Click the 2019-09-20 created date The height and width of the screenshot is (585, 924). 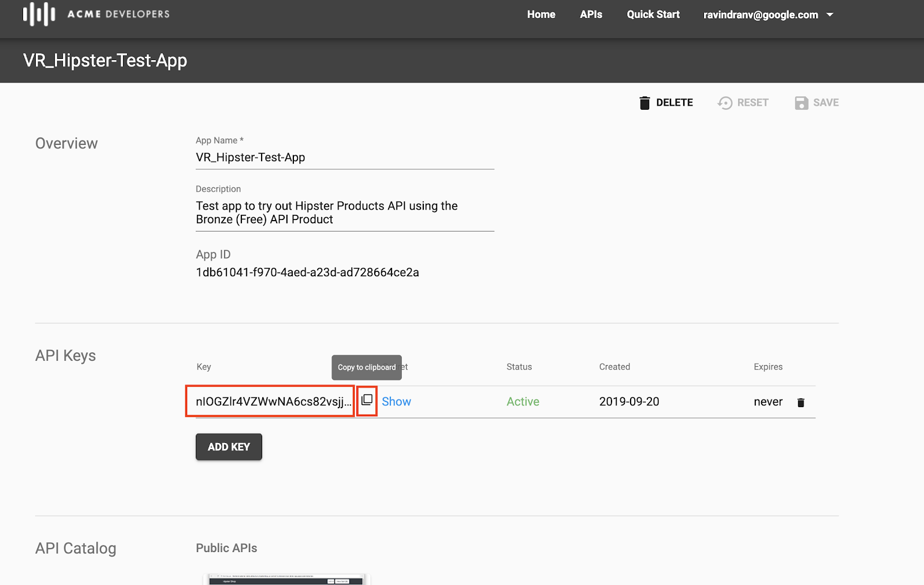629,402
